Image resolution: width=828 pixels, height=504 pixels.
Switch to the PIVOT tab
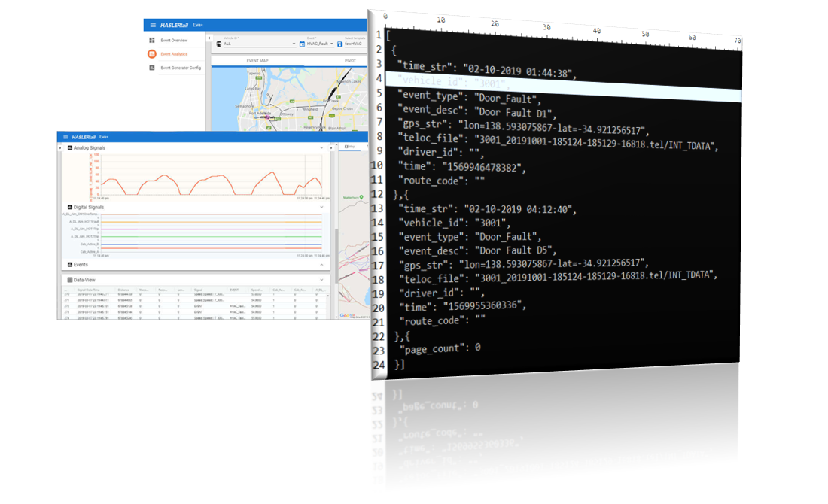point(350,60)
